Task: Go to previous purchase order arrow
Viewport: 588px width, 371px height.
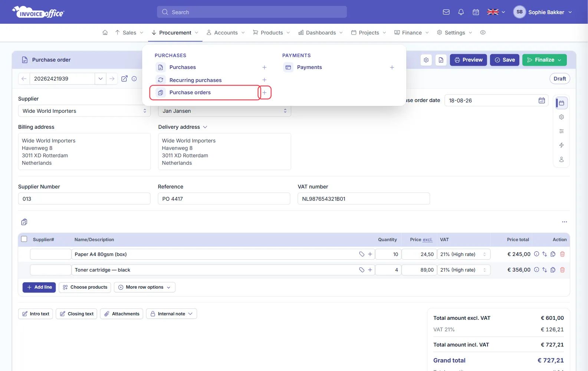Action: (x=24, y=79)
